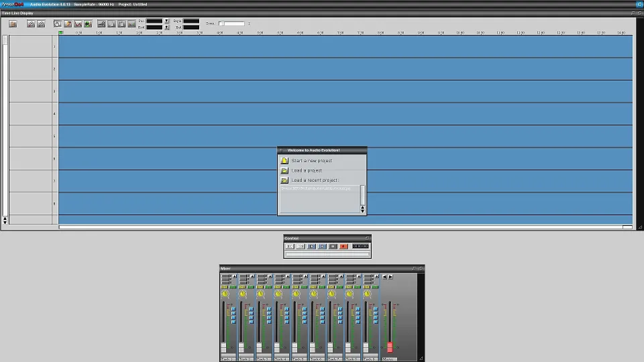Click the first play button in Control
Viewport: 644px width, 362px height.
pos(311,247)
